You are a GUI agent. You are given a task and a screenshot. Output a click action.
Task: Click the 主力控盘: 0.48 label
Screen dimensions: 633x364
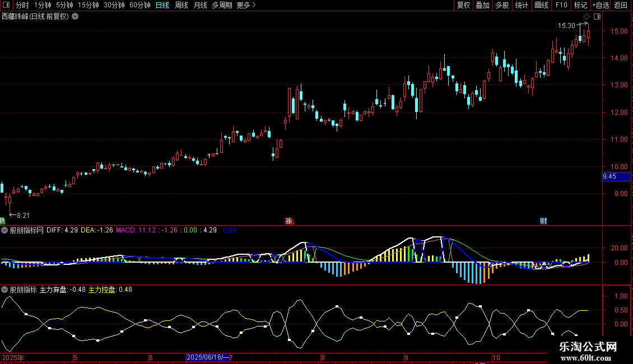[110, 290]
